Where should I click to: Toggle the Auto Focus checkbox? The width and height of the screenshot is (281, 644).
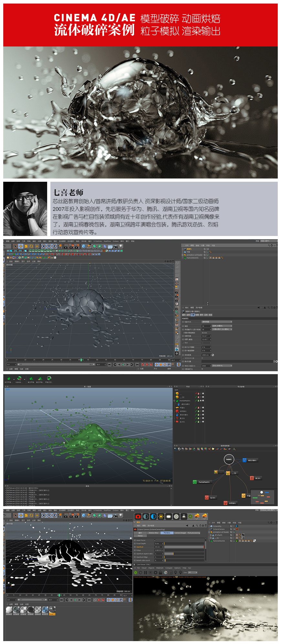coord(155,540)
